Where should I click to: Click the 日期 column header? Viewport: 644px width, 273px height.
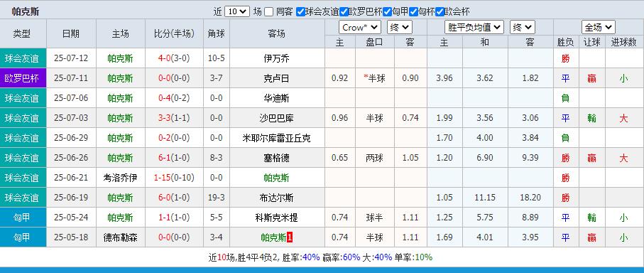tap(71, 33)
